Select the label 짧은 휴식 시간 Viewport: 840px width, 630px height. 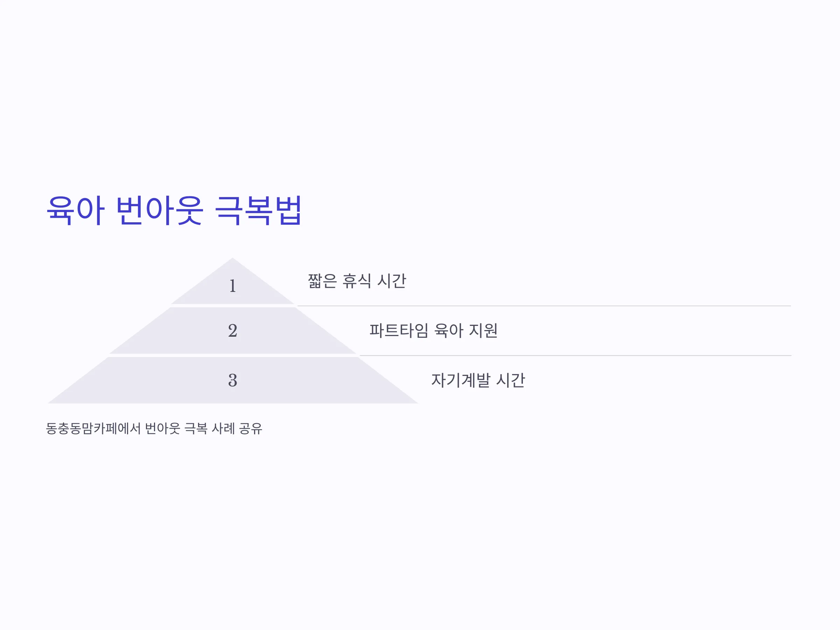(x=357, y=281)
